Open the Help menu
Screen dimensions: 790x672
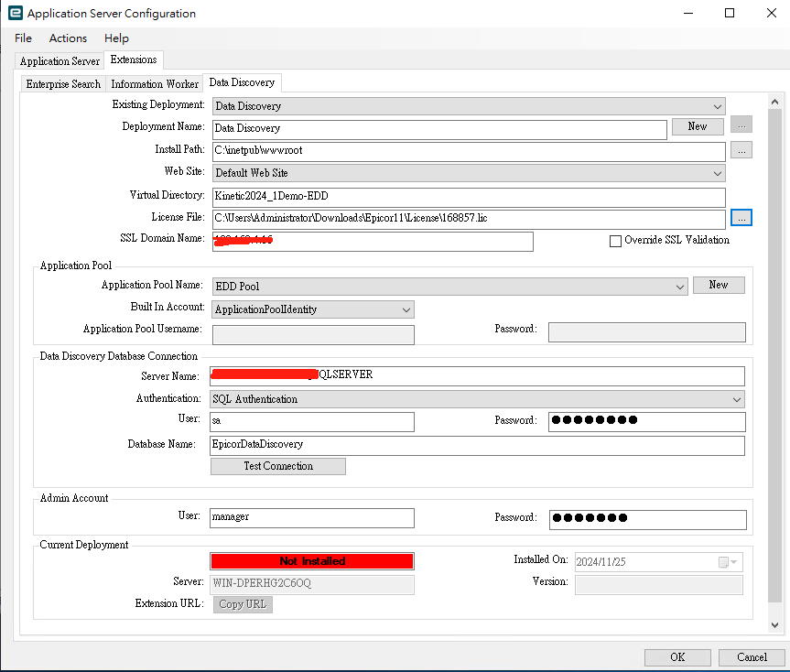click(x=116, y=38)
